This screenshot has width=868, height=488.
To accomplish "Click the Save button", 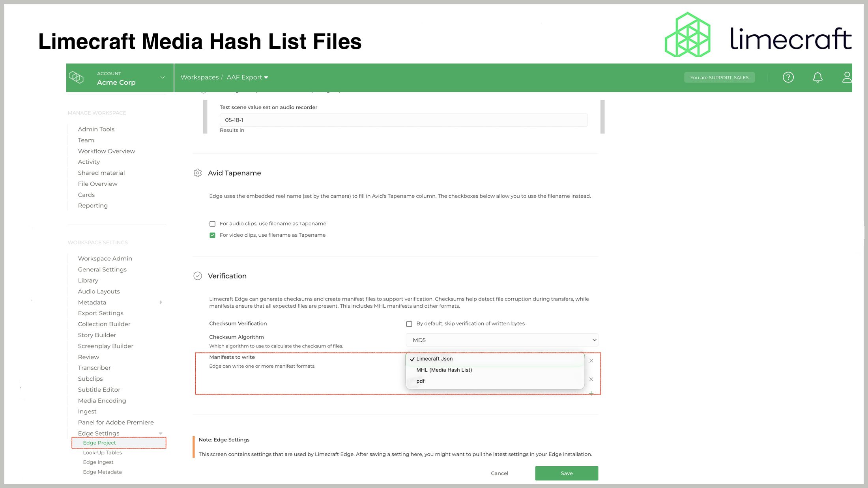I will pyautogui.click(x=567, y=473).
